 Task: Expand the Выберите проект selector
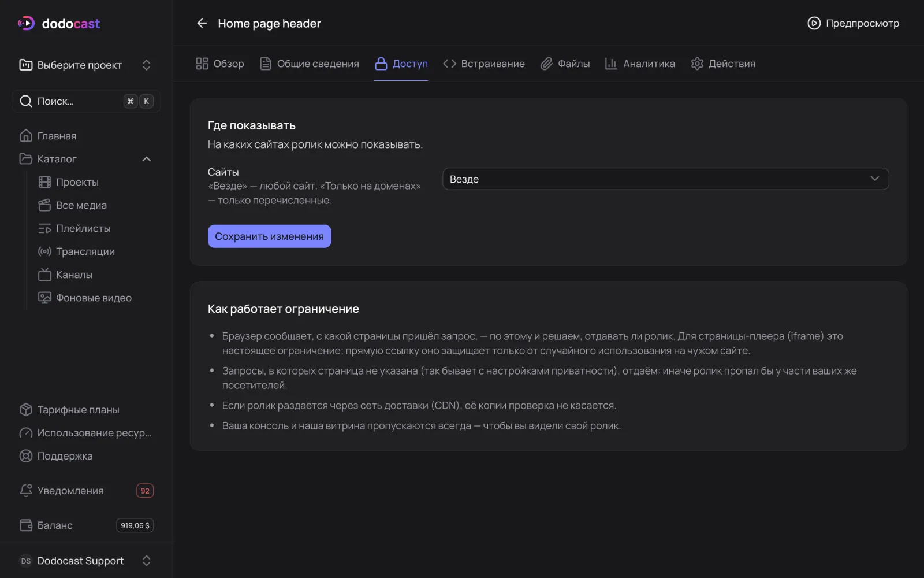tap(86, 65)
